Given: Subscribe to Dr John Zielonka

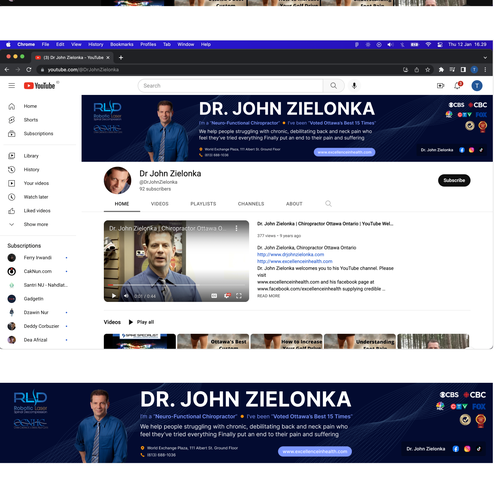Looking at the screenshot, I should (x=454, y=180).
